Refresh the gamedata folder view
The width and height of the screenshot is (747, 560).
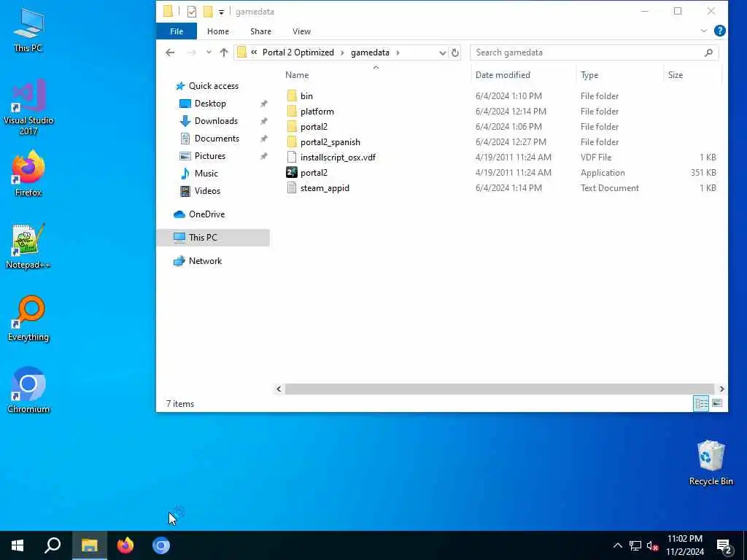(x=455, y=52)
